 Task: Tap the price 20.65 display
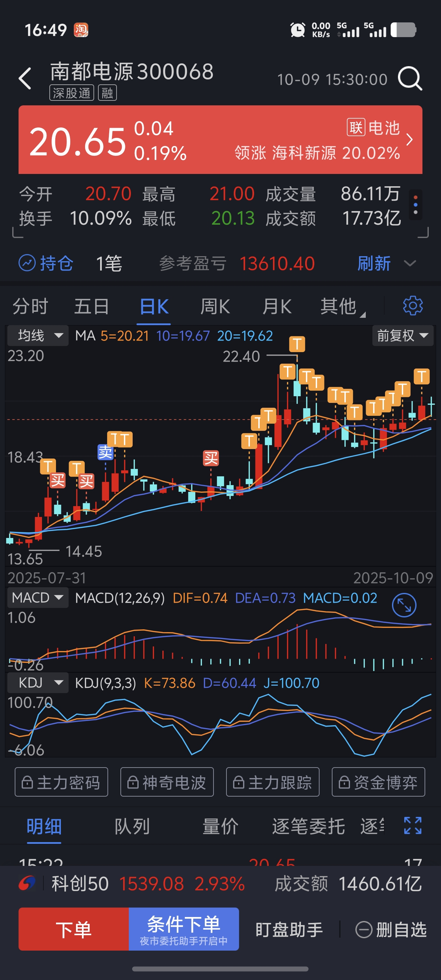coord(78,141)
